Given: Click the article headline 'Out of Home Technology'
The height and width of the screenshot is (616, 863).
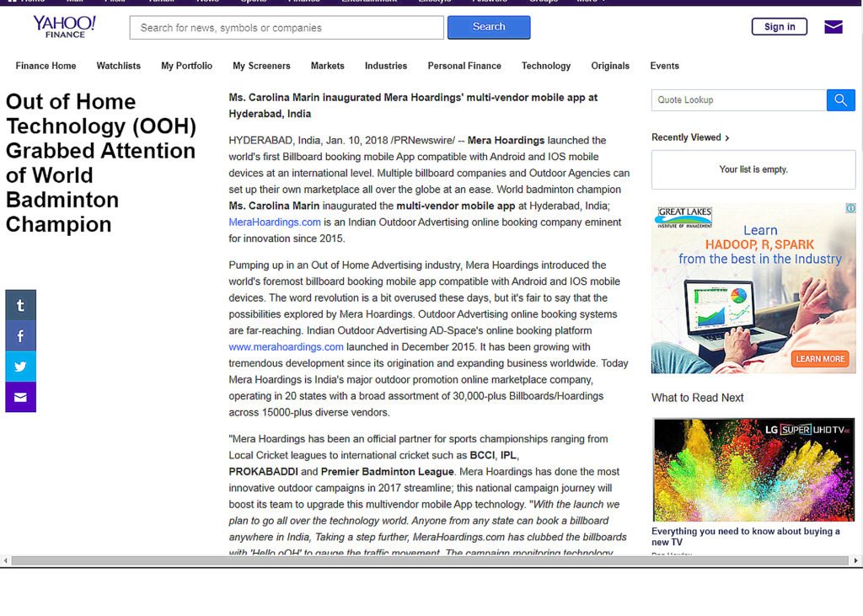Looking at the screenshot, I should pyautogui.click(x=101, y=163).
